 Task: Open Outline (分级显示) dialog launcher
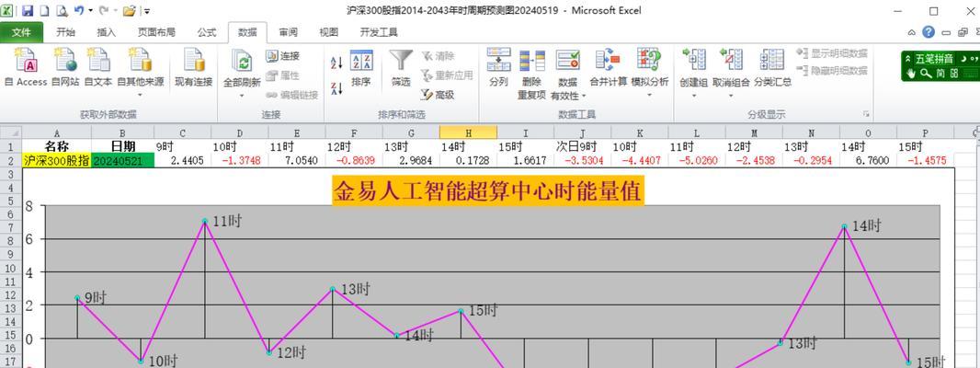[866, 114]
